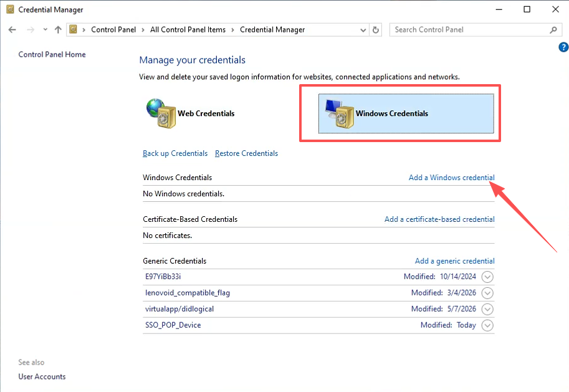This screenshot has width=569, height=392.
Task: Click the 'Modified: Today' text
Action: (448, 325)
